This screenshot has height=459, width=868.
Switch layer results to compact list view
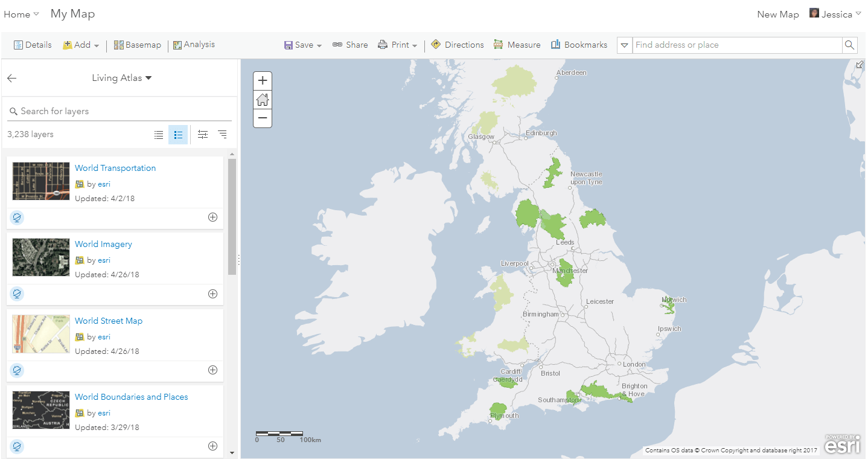coord(159,134)
